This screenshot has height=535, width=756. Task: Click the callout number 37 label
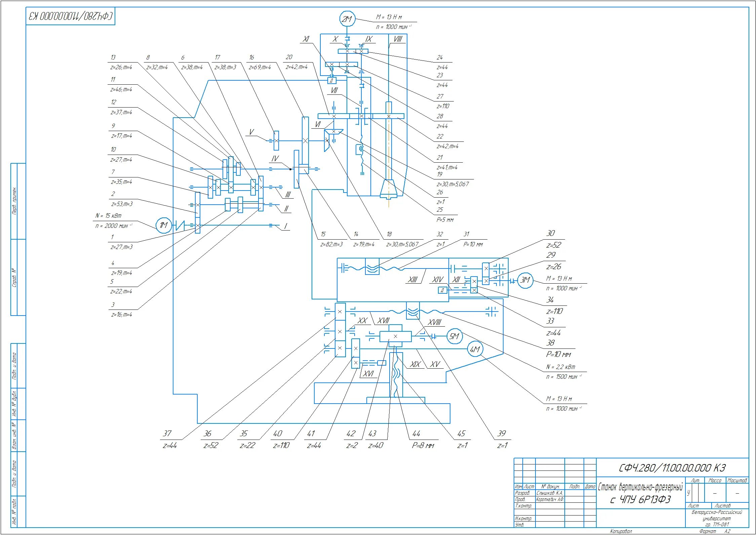(x=167, y=434)
